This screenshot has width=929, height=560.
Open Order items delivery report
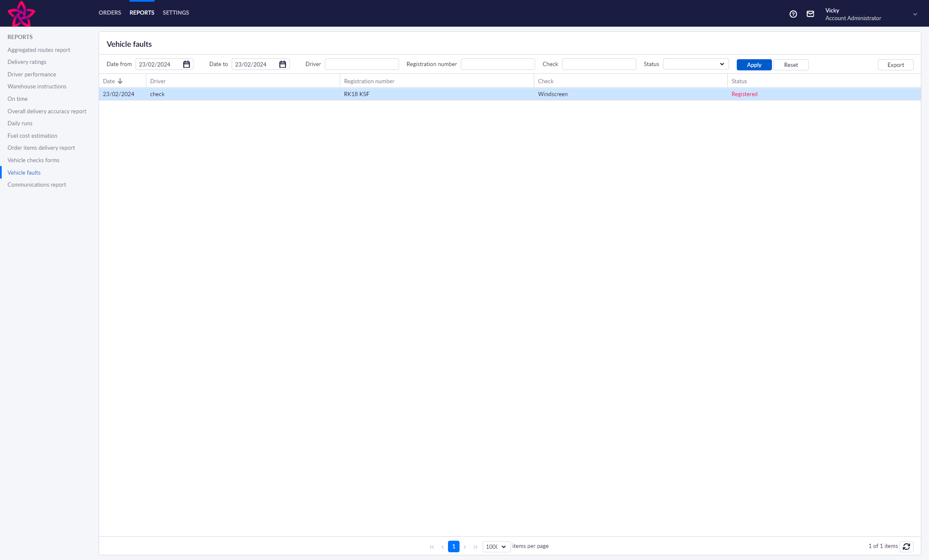point(41,148)
